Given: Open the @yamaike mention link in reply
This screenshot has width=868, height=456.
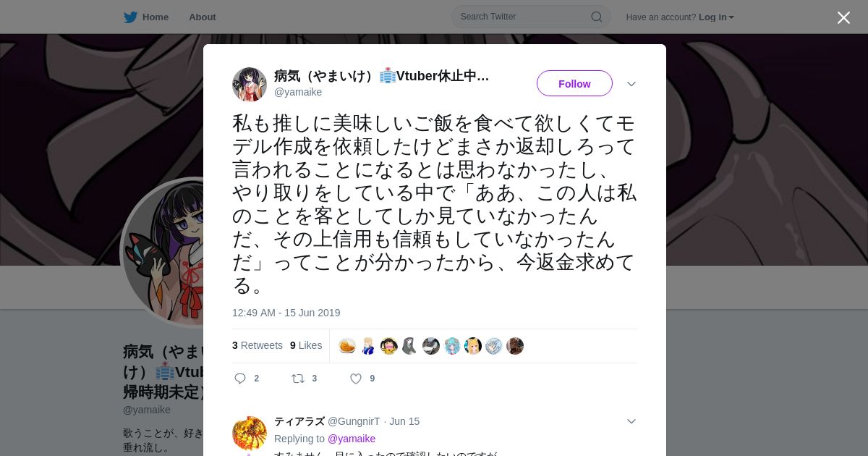Looking at the screenshot, I should (x=352, y=439).
